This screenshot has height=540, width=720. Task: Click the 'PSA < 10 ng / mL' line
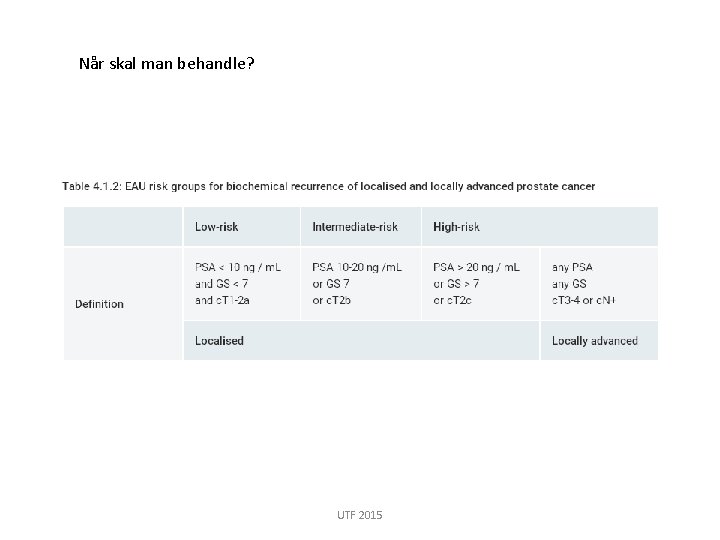(x=238, y=267)
